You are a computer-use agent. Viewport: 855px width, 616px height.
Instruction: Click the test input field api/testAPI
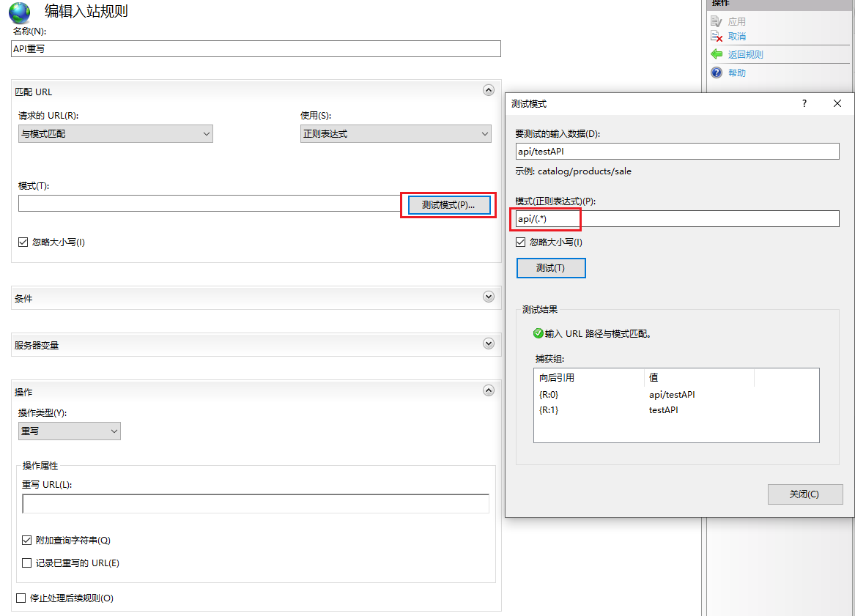click(677, 151)
